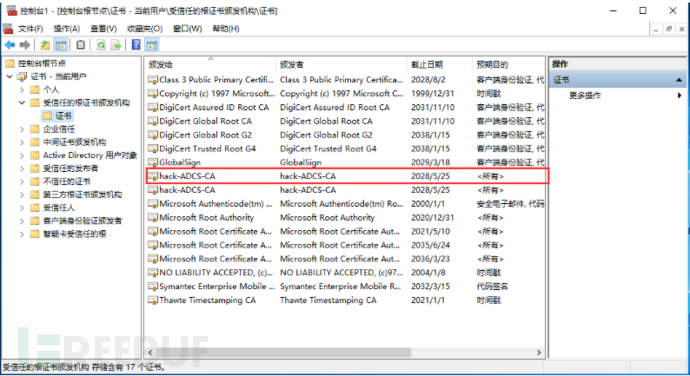The height and width of the screenshot is (376, 690).
Task: Click certificate icon of Class 3 Public Primary row
Action: tap(153, 80)
